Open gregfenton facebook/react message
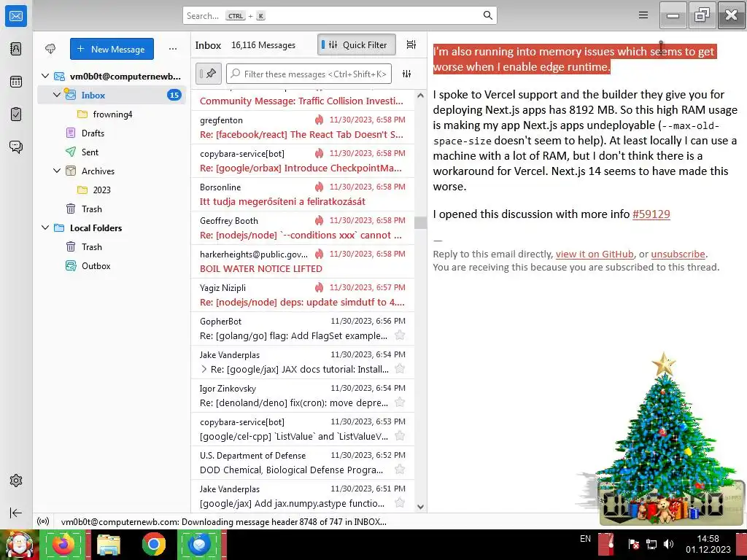 click(303, 127)
